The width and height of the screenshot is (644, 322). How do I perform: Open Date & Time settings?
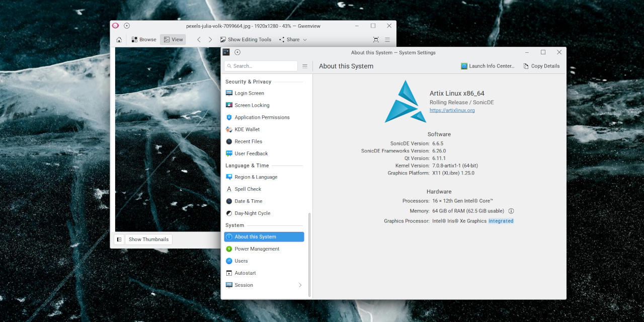tap(264, 201)
